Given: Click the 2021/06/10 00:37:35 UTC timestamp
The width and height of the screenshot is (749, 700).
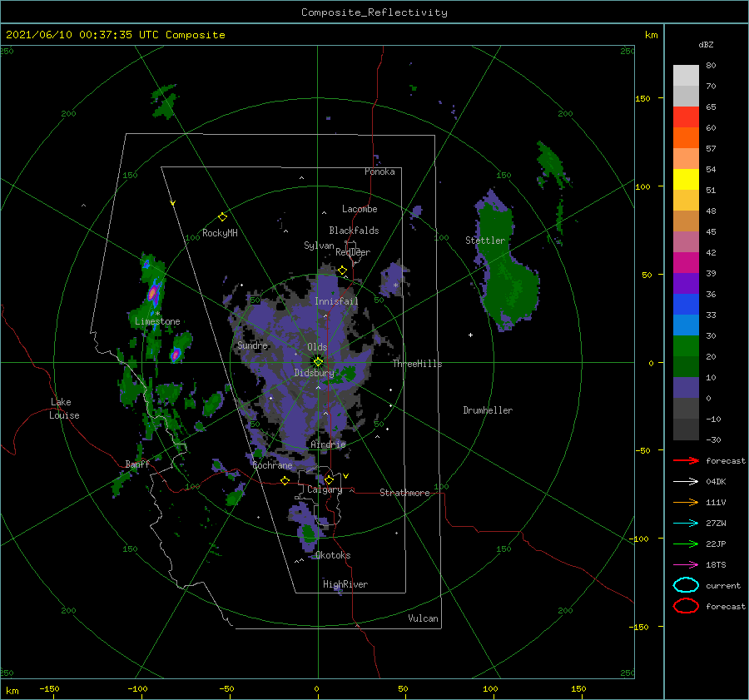Looking at the screenshot, I should pos(116,35).
